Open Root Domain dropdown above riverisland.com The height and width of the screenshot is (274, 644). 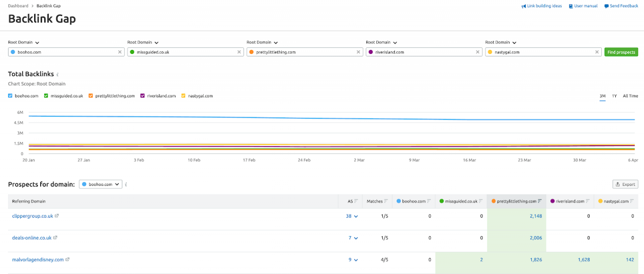coord(381,42)
